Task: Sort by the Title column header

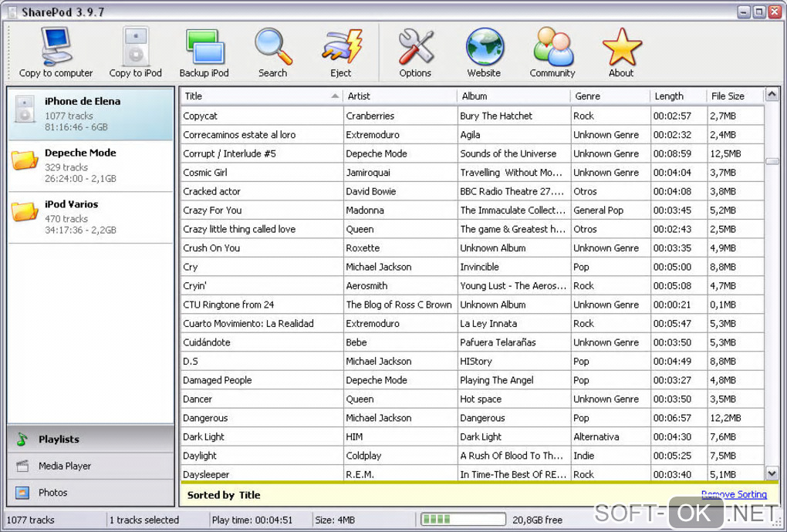Action: [262, 96]
